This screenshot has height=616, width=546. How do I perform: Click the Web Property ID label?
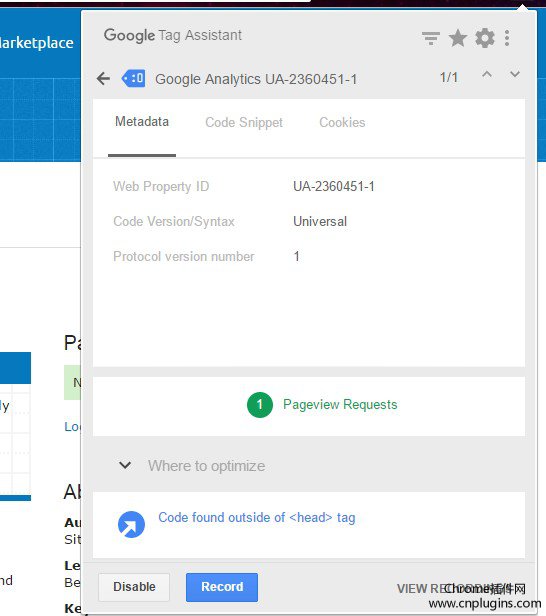pyautogui.click(x=161, y=186)
